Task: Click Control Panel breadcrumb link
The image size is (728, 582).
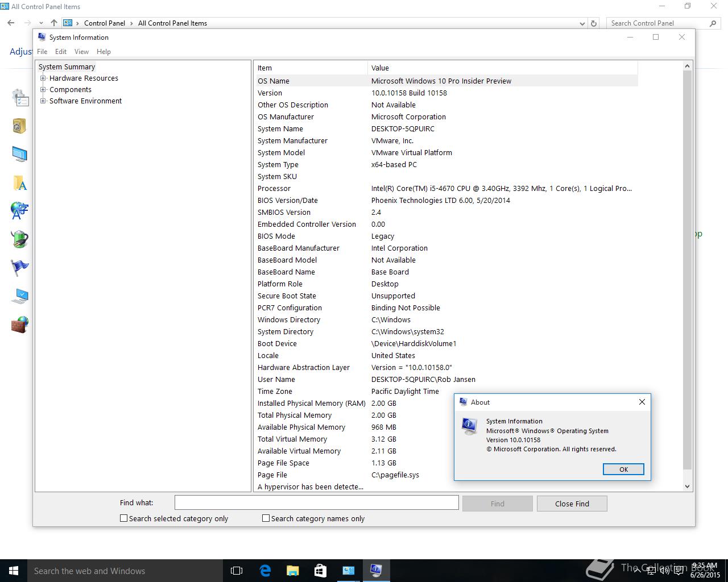Action: (105, 23)
